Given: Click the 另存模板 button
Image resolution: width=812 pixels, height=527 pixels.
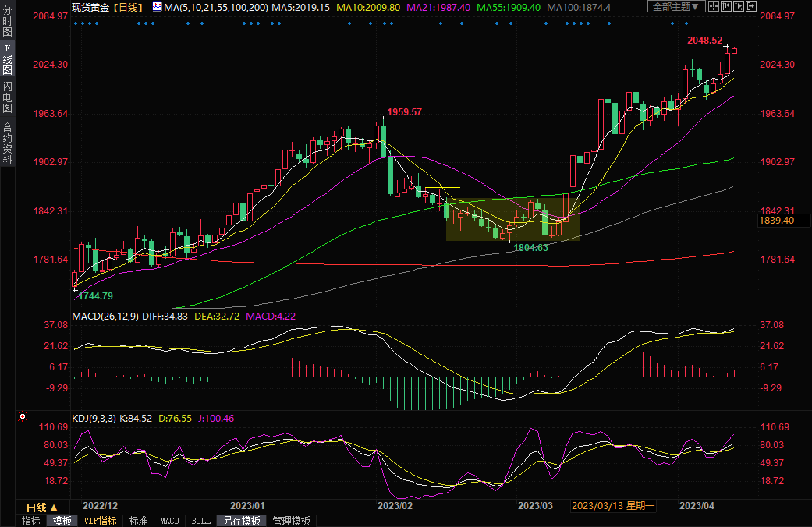Looking at the screenshot, I should (241, 521).
